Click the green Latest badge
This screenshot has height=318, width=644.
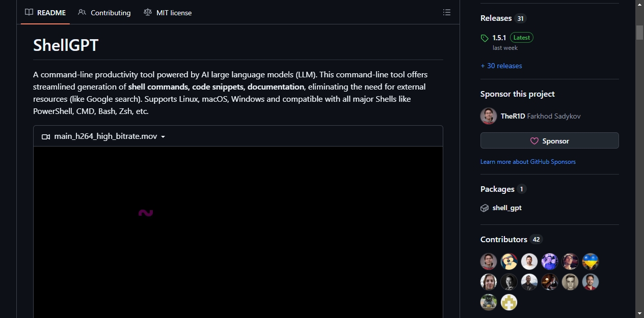click(x=521, y=38)
